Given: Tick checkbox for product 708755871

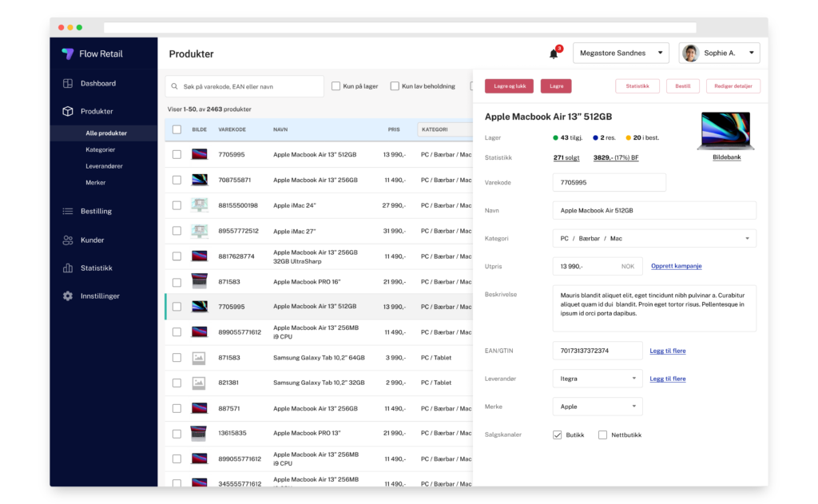Looking at the screenshot, I should (177, 180).
